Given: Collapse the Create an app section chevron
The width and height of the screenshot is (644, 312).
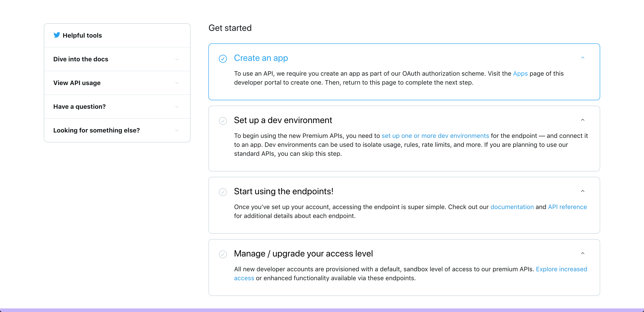Looking at the screenshot, I should pyautogui.click(x=583, y=58).
